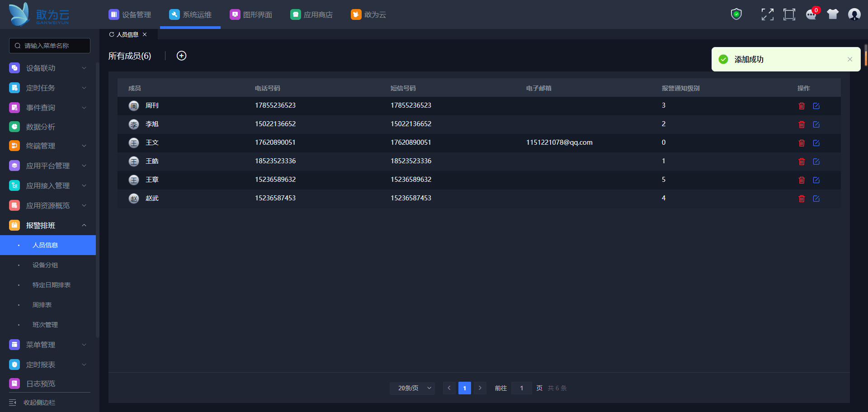Expand the 定时报表 sidebar menu
Screen dimensions: 868x412
(x=48, y=365)
